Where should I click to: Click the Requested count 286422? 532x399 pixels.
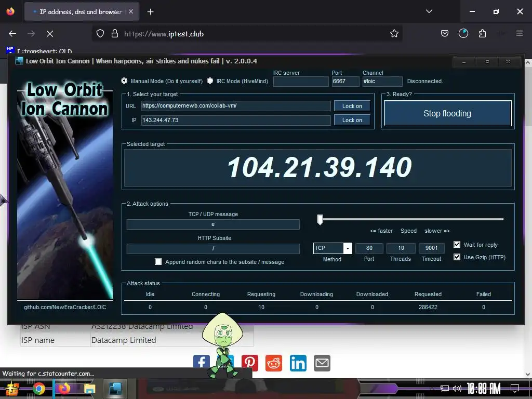[428, 307]
